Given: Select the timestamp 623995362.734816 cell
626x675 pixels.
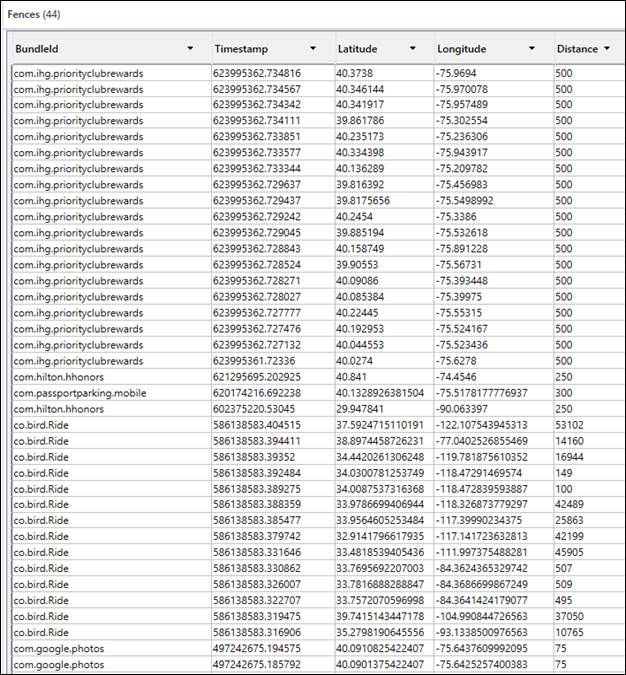Looking at the screenshot, I should 257,73.
